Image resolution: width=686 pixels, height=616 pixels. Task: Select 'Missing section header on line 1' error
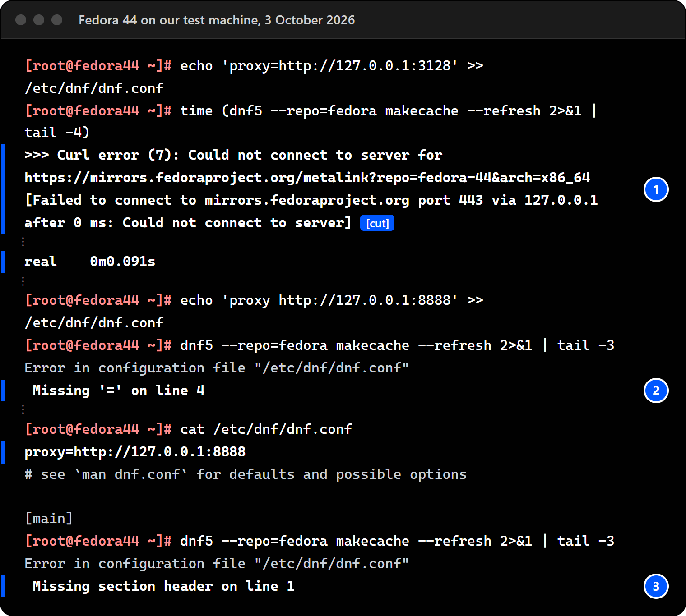pos(163,586)
